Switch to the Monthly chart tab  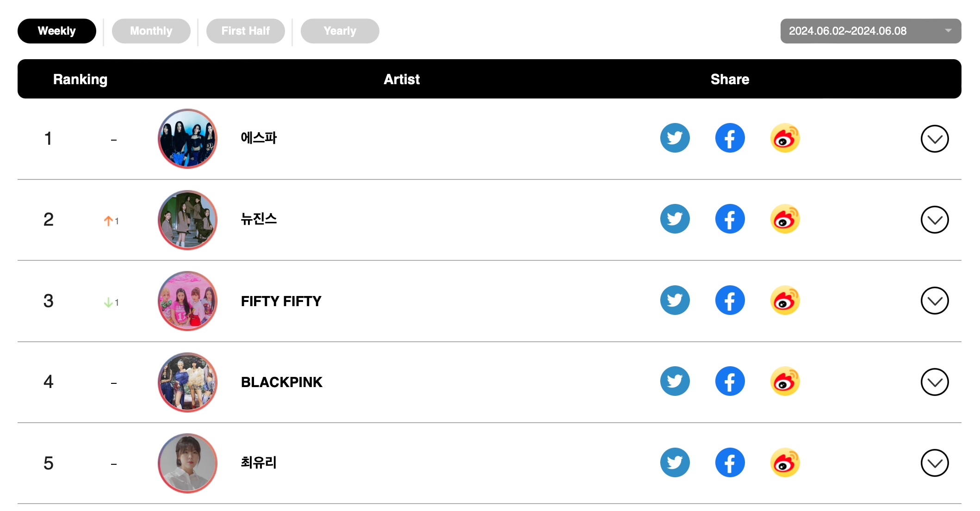point(151,31)
